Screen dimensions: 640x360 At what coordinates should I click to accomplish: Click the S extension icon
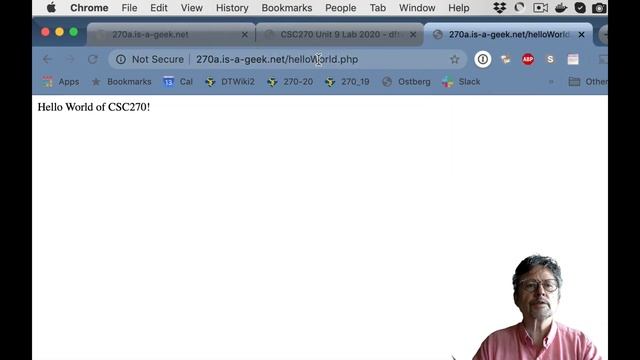550,59
